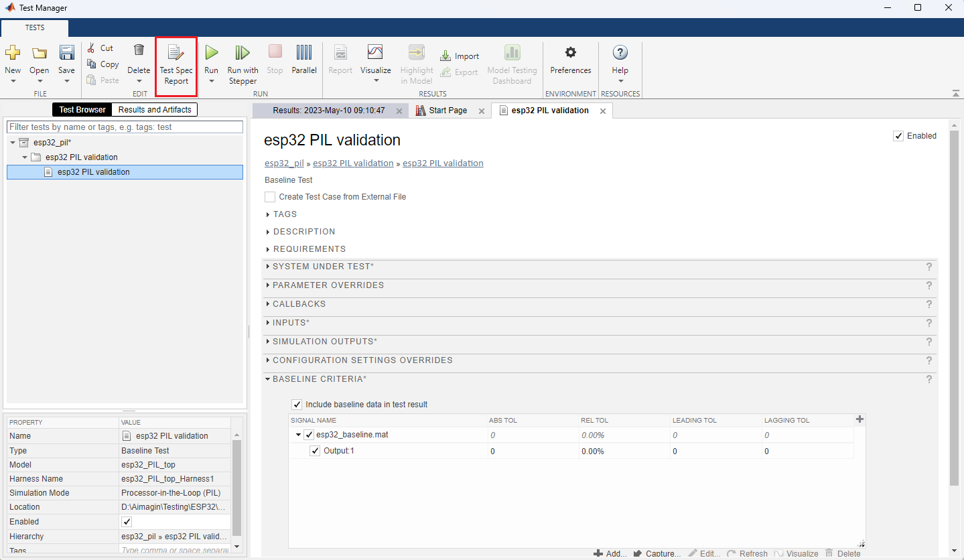964x560 pixels.
Task: Open the Help icon
Action: click(x=620, y=53)
